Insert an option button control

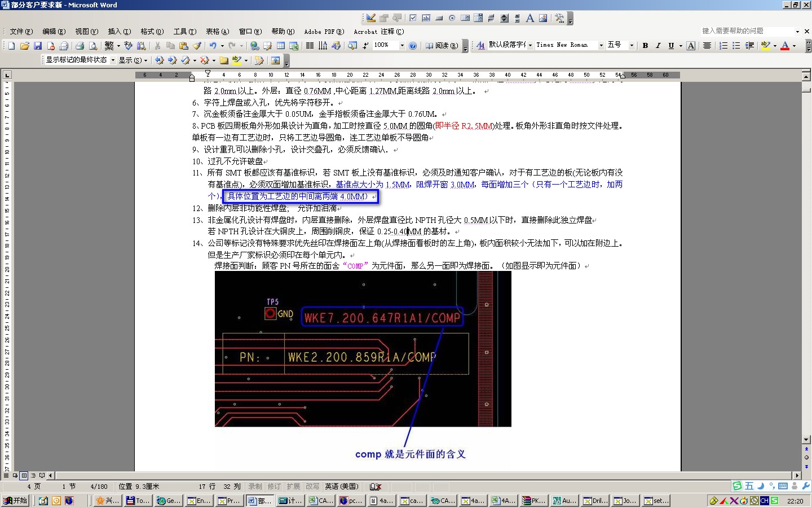click(452, 18)
